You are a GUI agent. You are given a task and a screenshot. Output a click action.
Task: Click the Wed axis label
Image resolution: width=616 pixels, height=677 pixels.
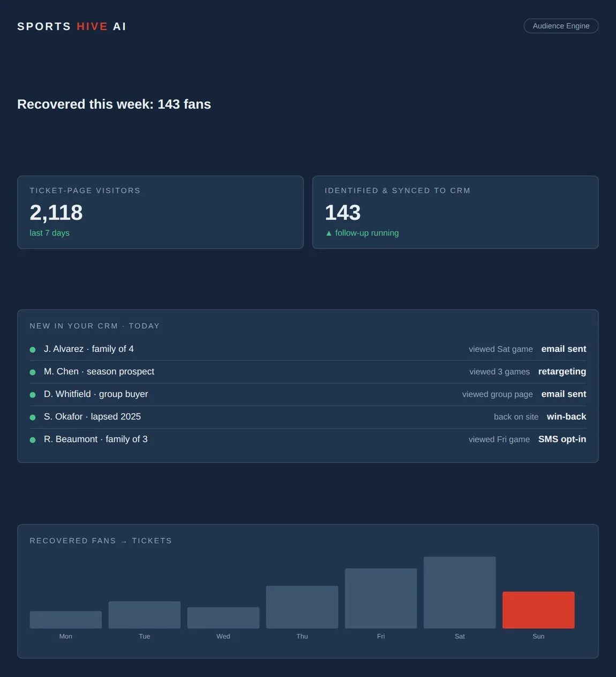coord(223,636)
